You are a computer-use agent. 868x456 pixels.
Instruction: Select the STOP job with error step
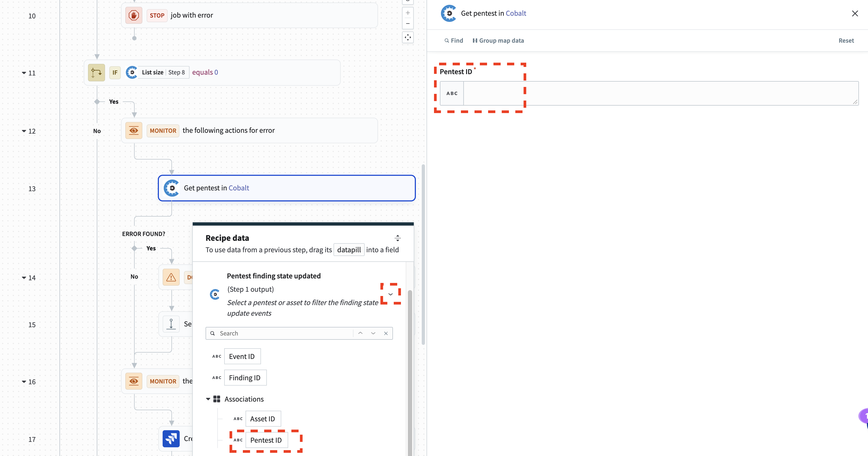pos(249,15)
